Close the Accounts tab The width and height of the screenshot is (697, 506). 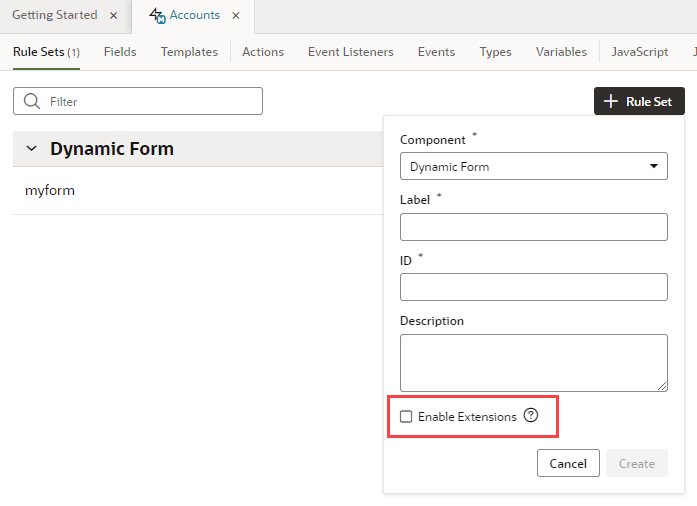tap(235, 16)
